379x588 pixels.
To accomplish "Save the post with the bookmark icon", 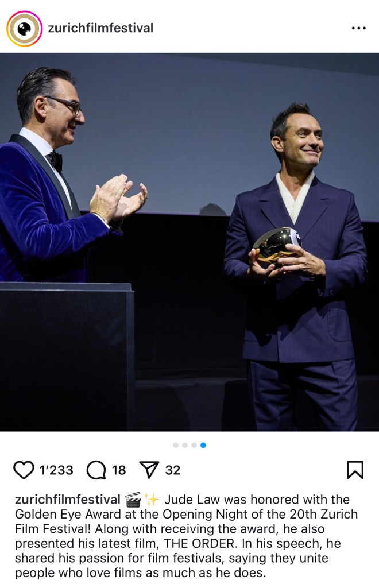I will tap(355, 470).
